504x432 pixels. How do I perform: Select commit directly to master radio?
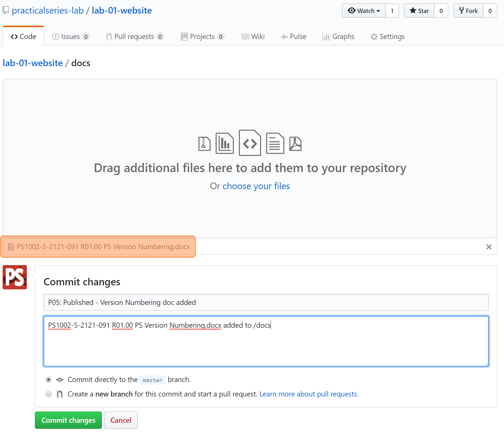pos(48,379)
